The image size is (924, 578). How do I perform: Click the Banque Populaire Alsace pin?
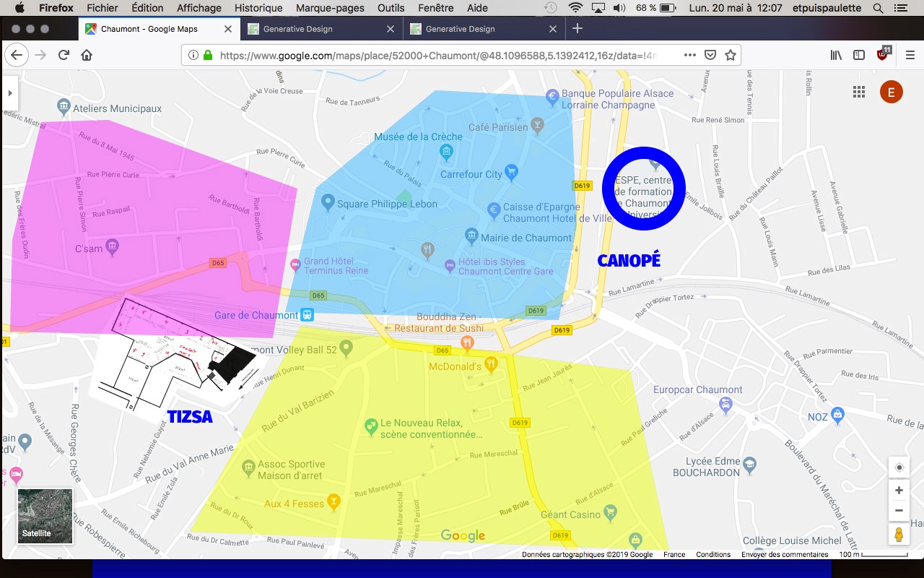[x=552, y=95]
